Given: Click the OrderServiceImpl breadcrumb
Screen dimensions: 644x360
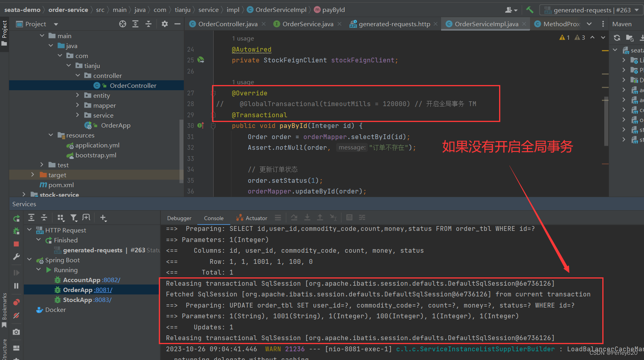Looking at the screenshot, I should tap(277, 10).
